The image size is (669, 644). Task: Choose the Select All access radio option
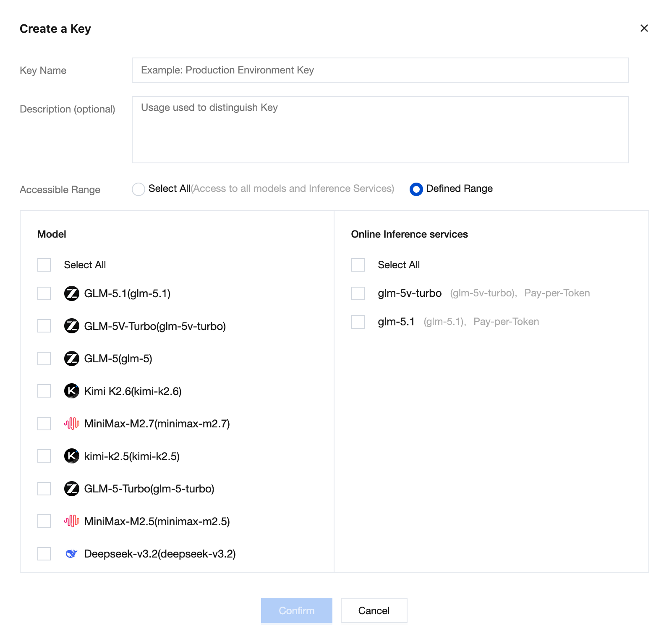139,189
